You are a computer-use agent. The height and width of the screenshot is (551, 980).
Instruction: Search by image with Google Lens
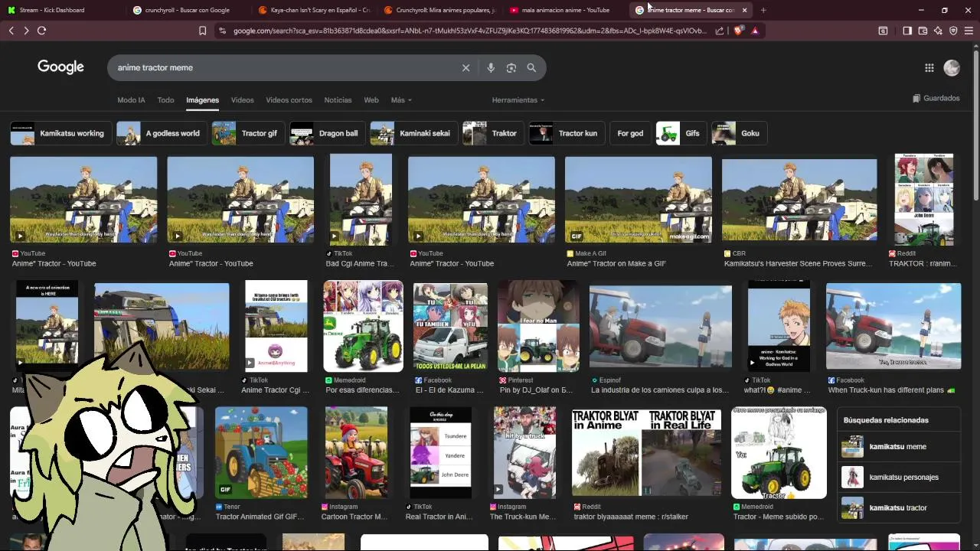point(511,67)
